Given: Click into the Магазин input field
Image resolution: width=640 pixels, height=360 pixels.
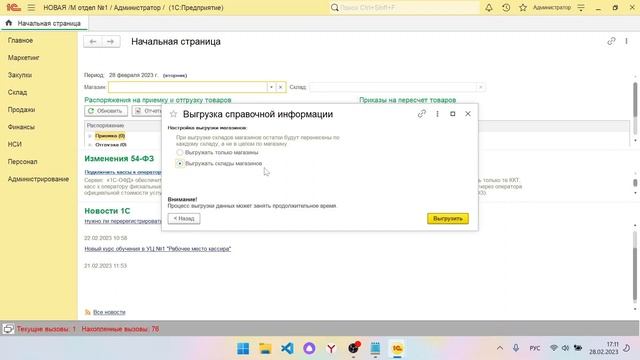Looking at the screenshot, I should [x=188, y=87].
